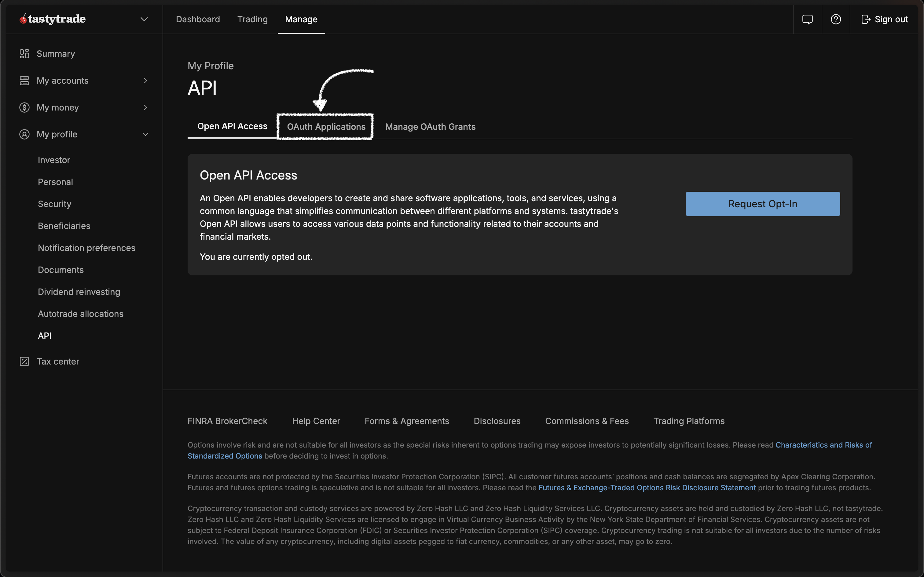Click the sign out icon
Screen dimensions: 924x577
click(866, 19)
